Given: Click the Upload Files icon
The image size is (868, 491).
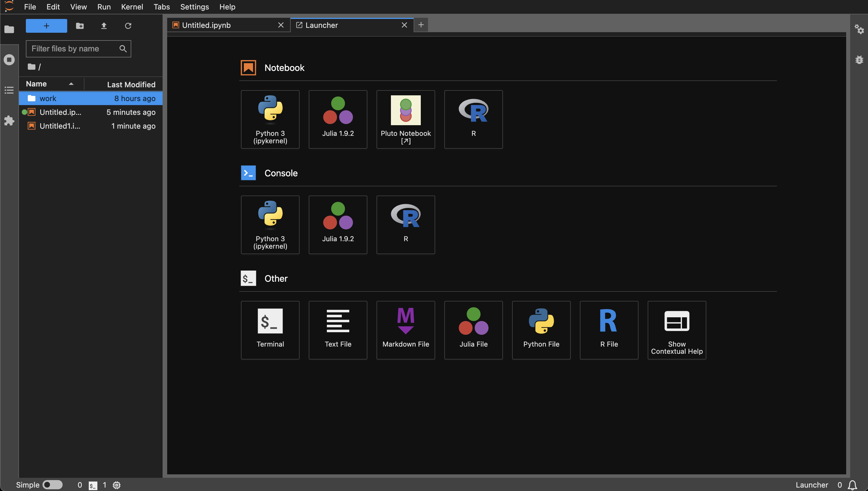Looking at the screenshot, I should tap(104, 26).
